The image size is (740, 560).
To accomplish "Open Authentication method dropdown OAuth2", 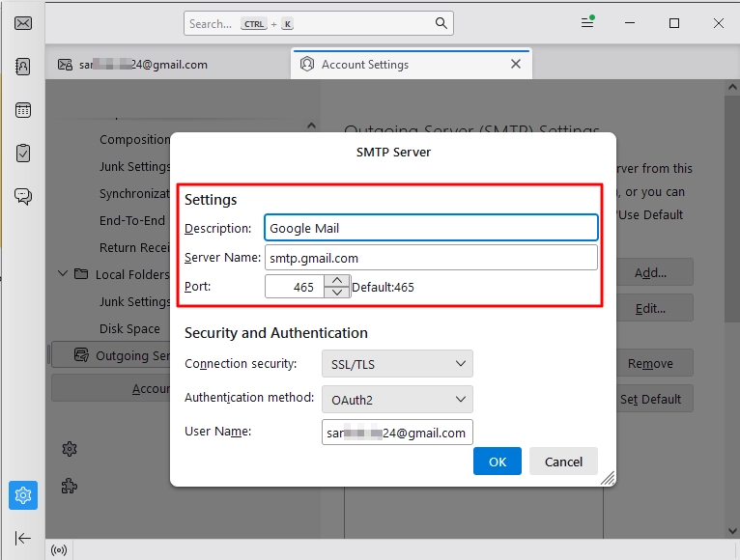I will coord(397,400).
